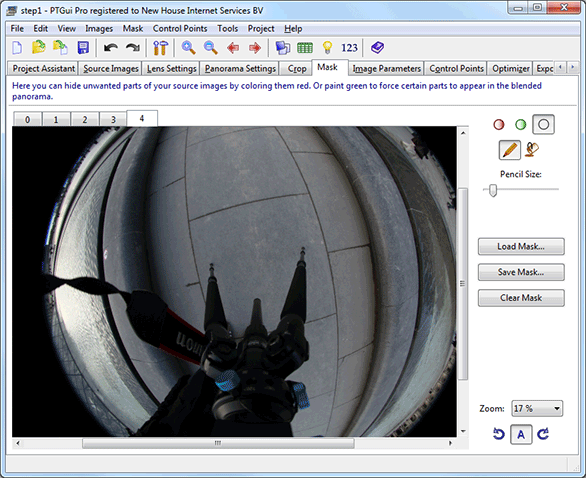Image resolution: width=586 pixels, height=478 pixels.
Task: Activate the Pencil drawing tool
Action: 510,150
